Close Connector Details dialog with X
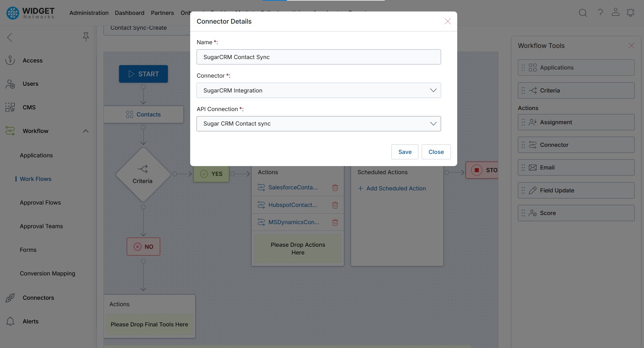The height and width of the screenshot is (348, 644). tap(447, 22)
